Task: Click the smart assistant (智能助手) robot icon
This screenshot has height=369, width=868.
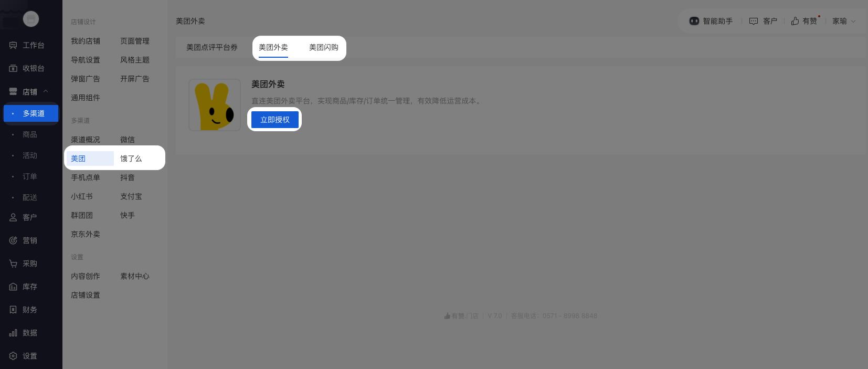Action: 694,21
